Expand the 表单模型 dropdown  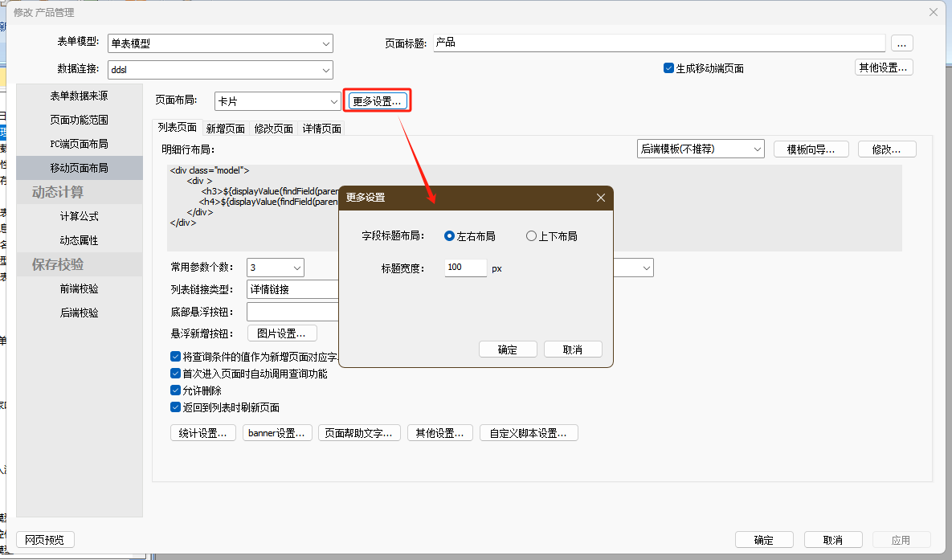(325, 44)
